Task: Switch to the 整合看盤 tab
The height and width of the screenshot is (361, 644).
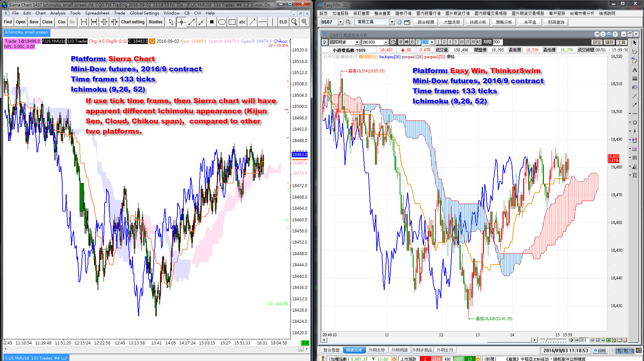Action: pos(331,350)
